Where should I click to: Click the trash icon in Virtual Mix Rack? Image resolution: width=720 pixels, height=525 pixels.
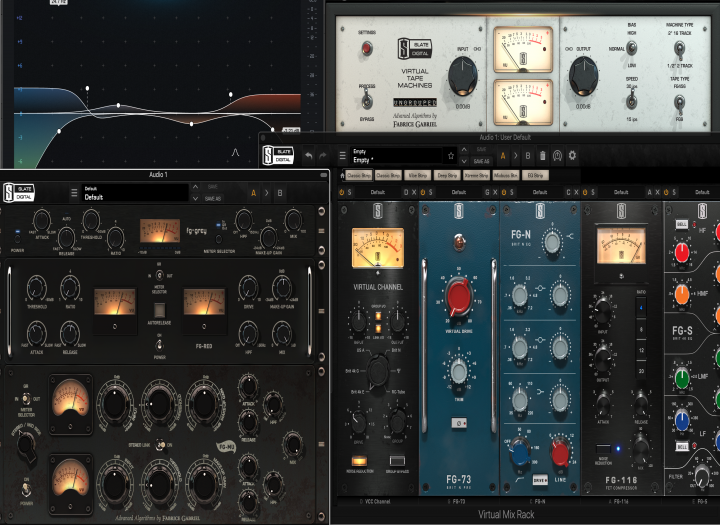click(x=542, y=156)
